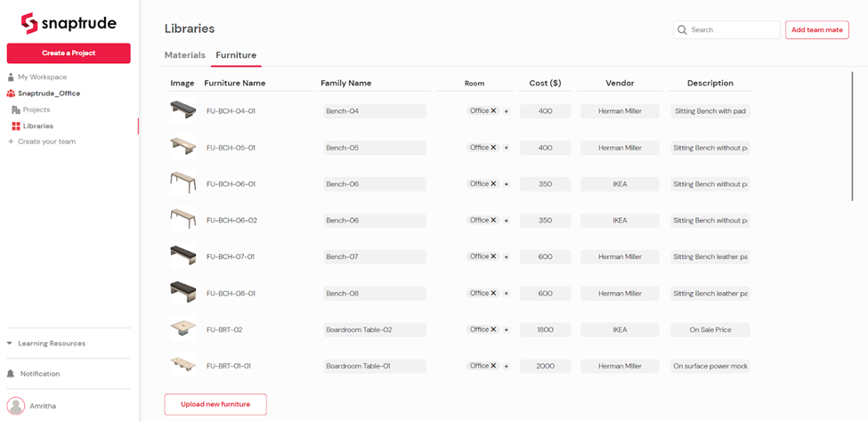Remove the Office room tag from FU-BCH-06-02
This screenshot has width=868, height=422.
pos(493,221)
